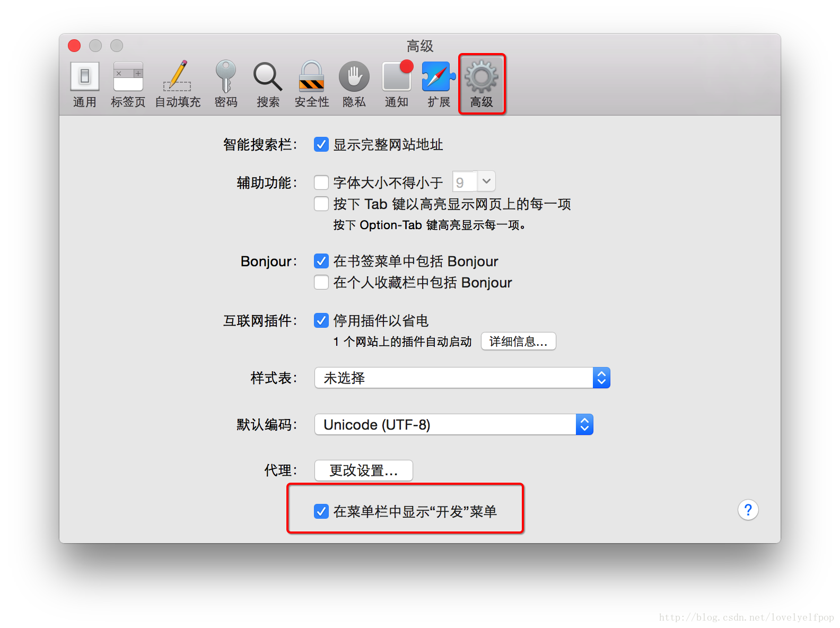840x628 pixels.
Task: Open the 搜索 (Search) magnifier pane
Action: tap(268, 85)
